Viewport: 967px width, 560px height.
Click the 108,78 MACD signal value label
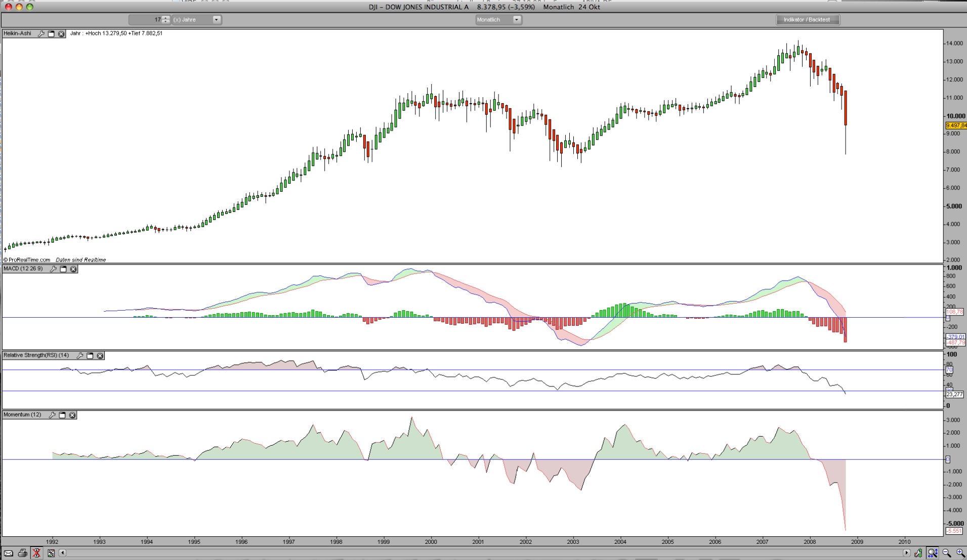(x=954, y=312)
